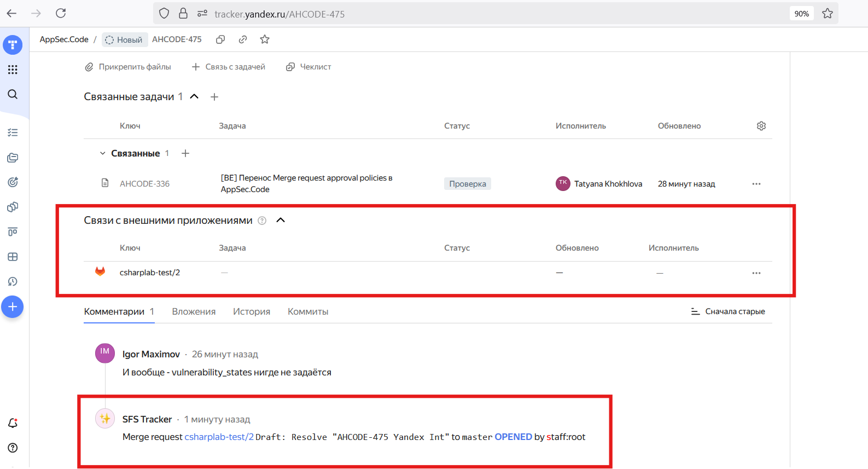Viewport: 868px width, 469px height.
Task: Open csharplab-test/2 merge request link in comment
Action: click(x=219, y=437)
